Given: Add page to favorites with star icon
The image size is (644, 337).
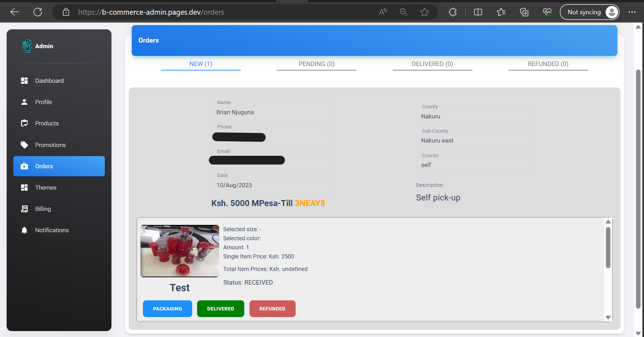Looking at the screenshot, I should click(425, 12).
